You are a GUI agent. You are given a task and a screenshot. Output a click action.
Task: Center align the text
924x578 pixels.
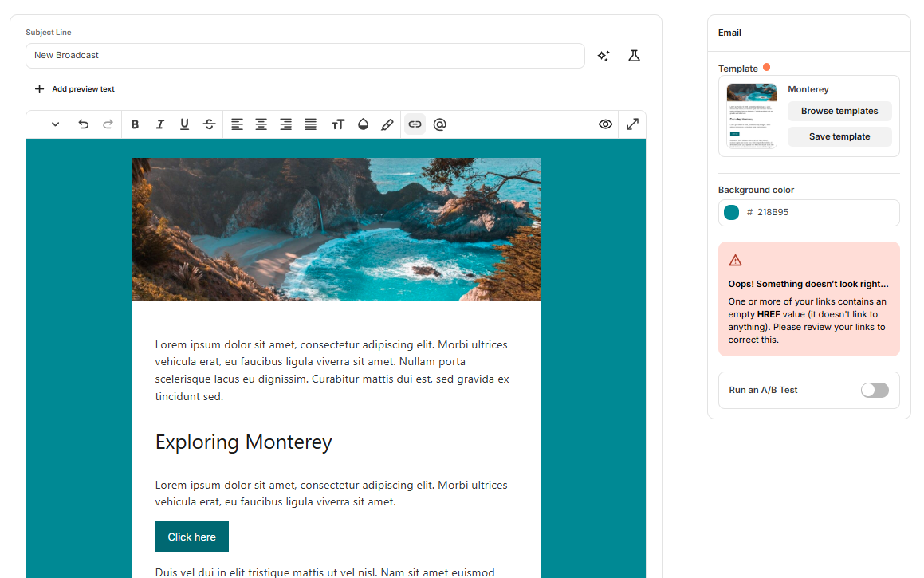pos(261,124)
